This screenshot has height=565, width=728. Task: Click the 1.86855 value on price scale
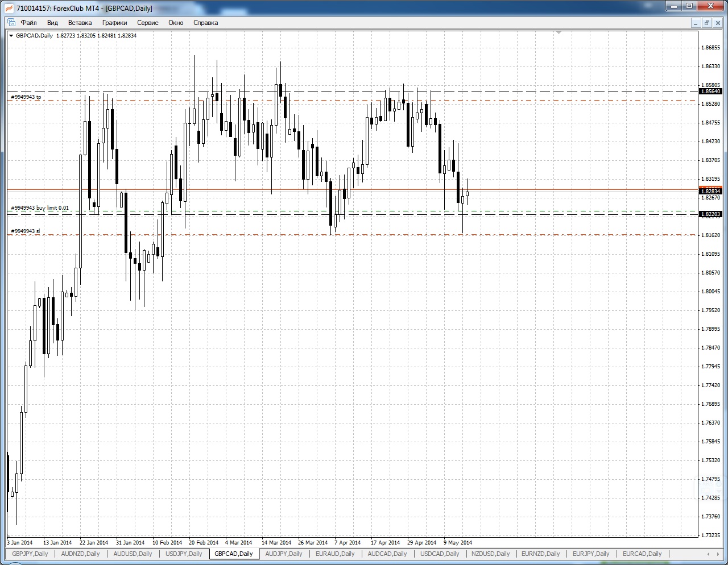tap(711, 48)
